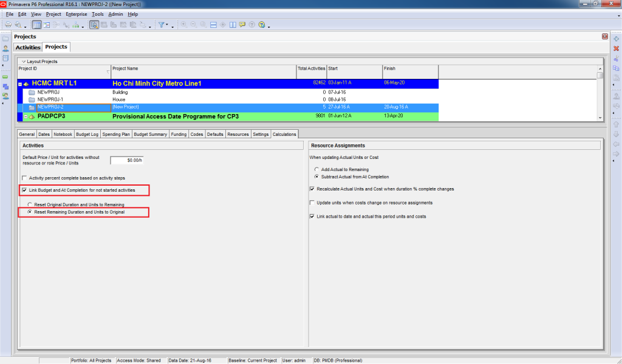622x364 pixels.
Task: Toggle the Show/Hide bottom details layout icon
Action: 94,25
